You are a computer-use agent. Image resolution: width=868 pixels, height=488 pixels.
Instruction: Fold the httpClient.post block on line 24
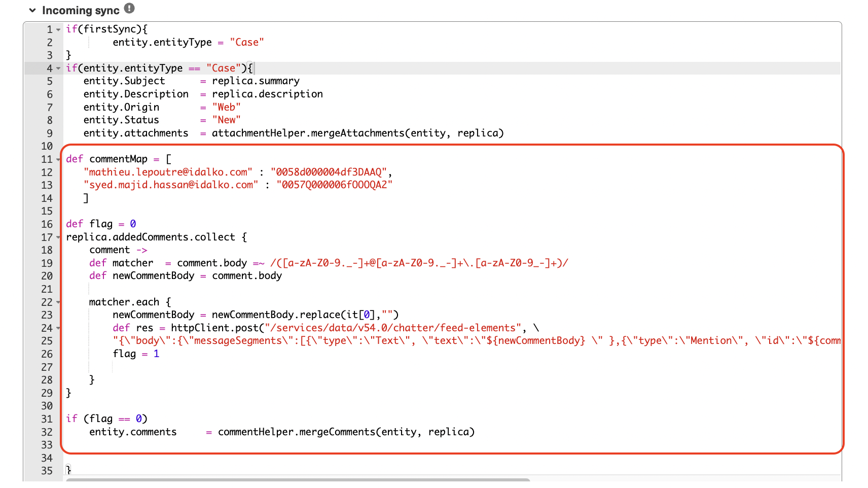[x=57, y=328]
